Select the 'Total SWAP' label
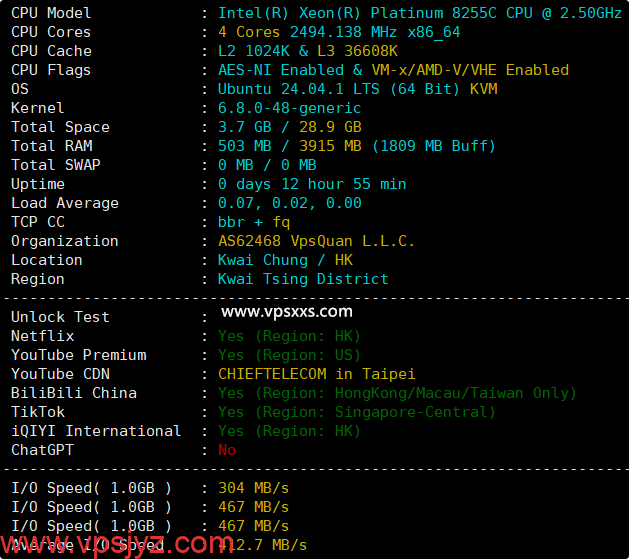 (x=56, y=165)
